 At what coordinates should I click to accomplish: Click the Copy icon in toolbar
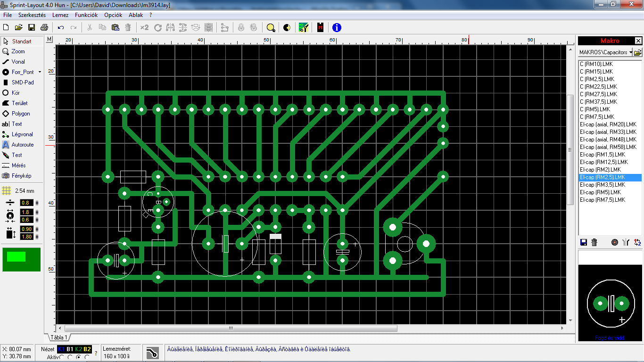pyautogui.click(x=102, y=27)
